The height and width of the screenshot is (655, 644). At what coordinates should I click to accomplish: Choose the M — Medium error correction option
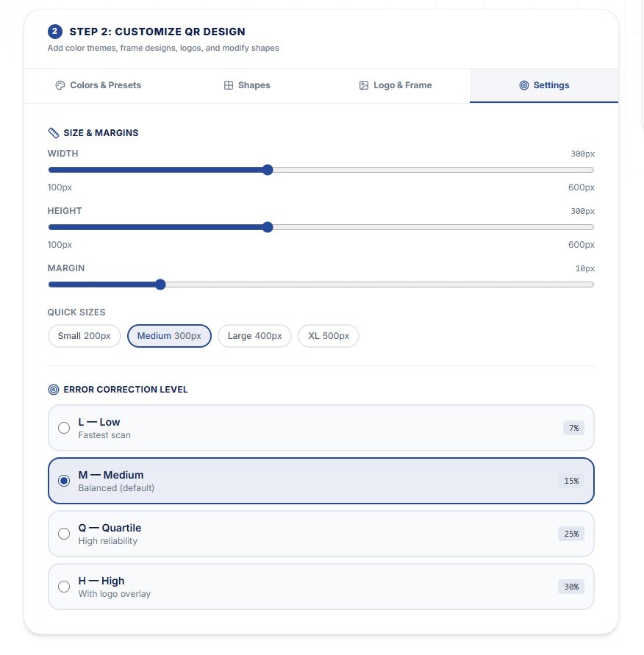coord(321,481)
